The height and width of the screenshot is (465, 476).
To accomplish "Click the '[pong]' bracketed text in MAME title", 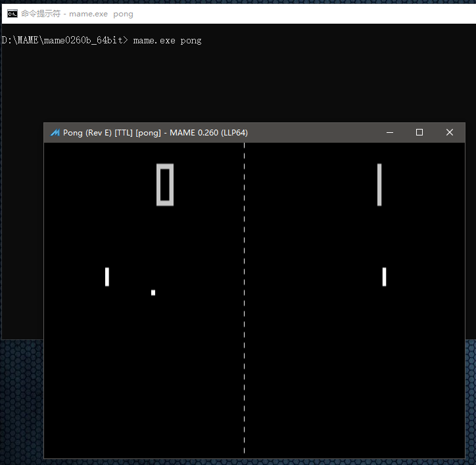I will (x=148, y=133).
